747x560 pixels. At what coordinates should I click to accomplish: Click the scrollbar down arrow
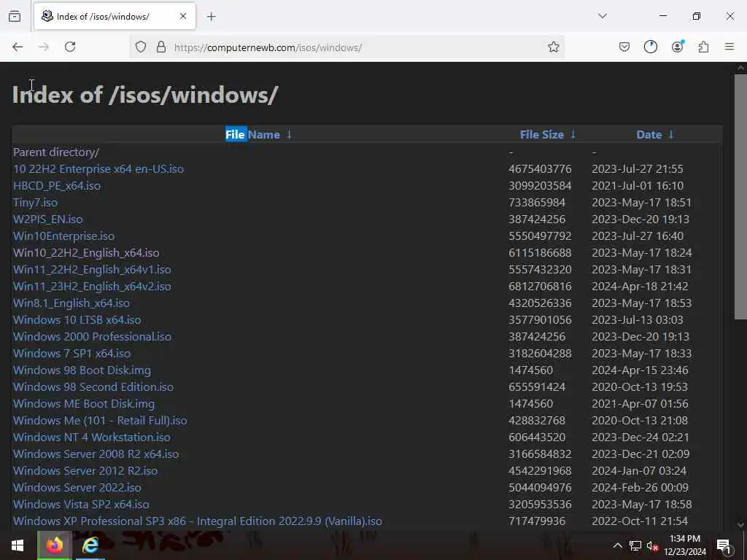[x=741, y=525]
